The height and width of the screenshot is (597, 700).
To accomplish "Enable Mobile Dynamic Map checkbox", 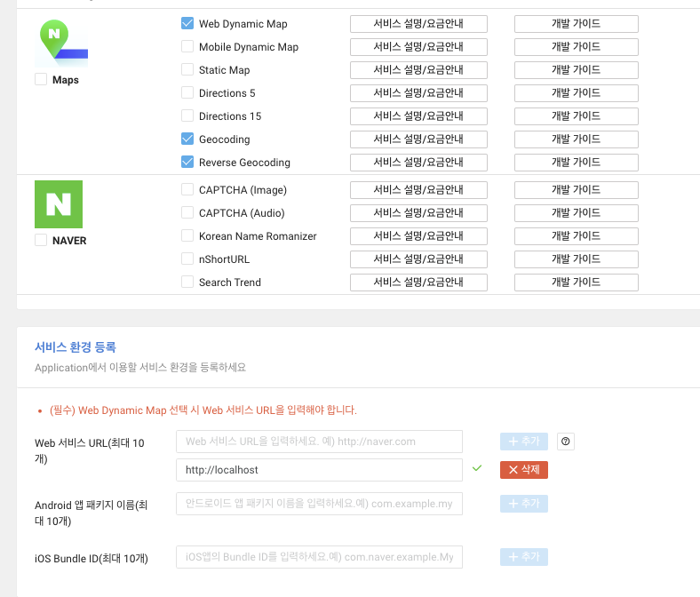I will [x=187, y=46].
